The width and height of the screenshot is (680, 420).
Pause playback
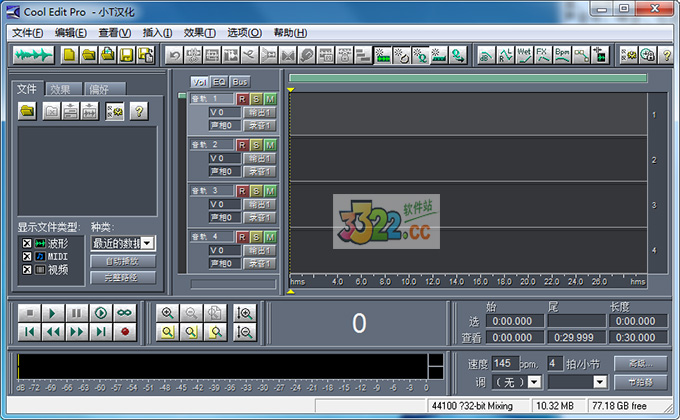[77, 313]
